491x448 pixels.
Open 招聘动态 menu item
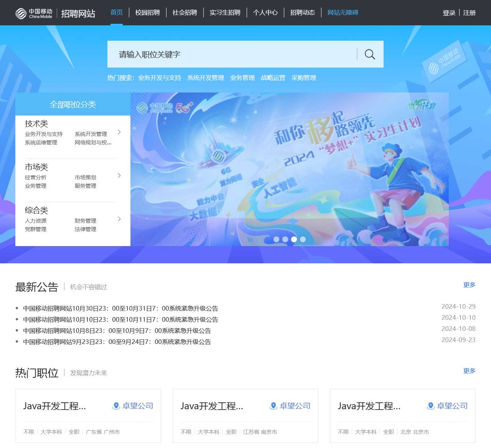pos(303,13)
